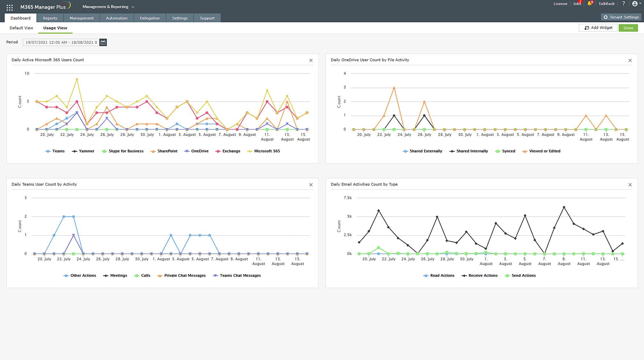The height and width of the screenshot is (360, 644).
Task: Open Tenant Settings
Action: pyautogui.click(x=621, y=17)
